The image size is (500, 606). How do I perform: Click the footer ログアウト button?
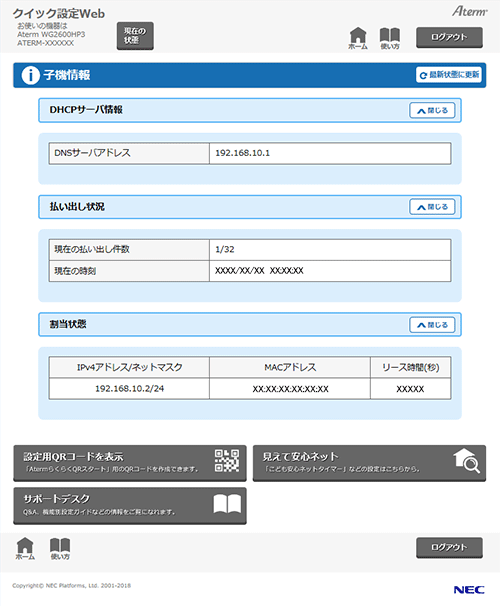pos(449,548)
